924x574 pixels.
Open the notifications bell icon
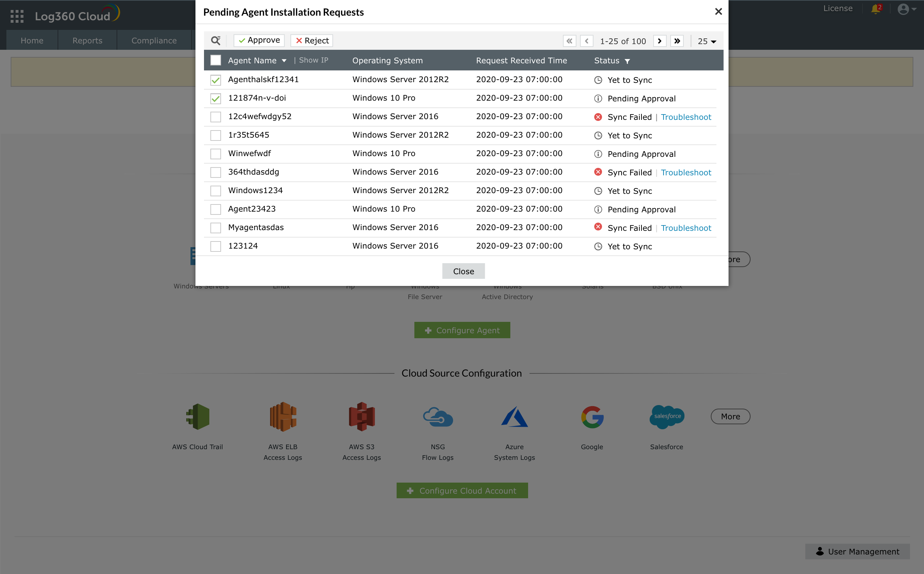(x=876, y=9)
